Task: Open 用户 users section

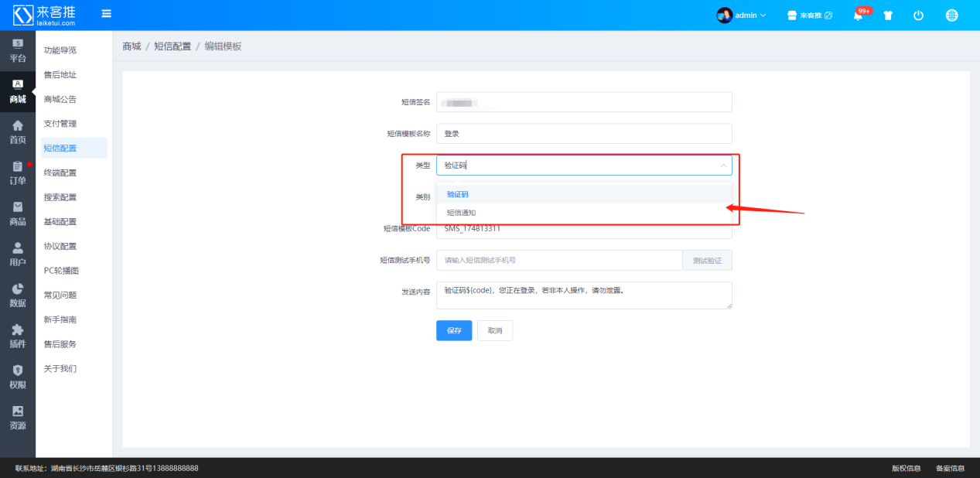Action: point(18,254)
